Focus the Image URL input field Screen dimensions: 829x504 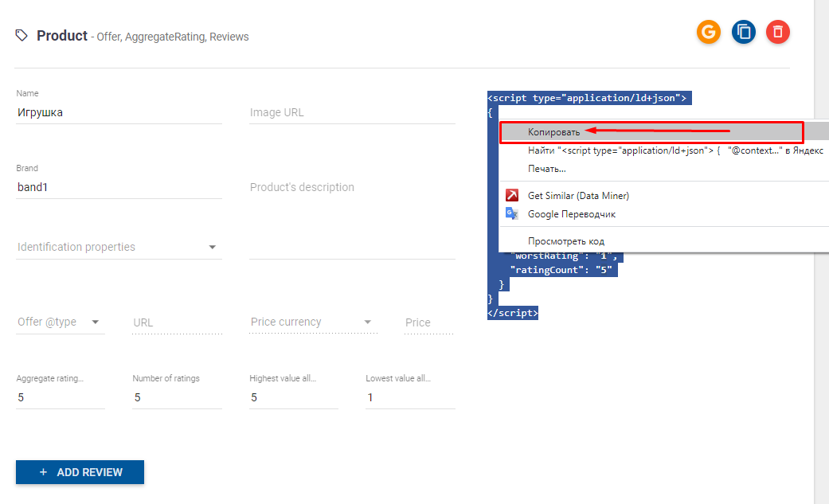tap(351, 112)
